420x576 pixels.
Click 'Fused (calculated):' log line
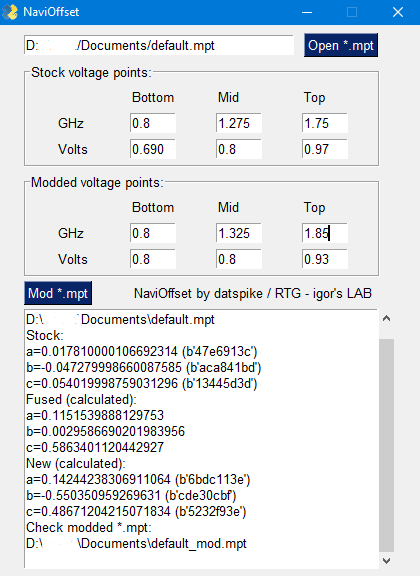81,399
